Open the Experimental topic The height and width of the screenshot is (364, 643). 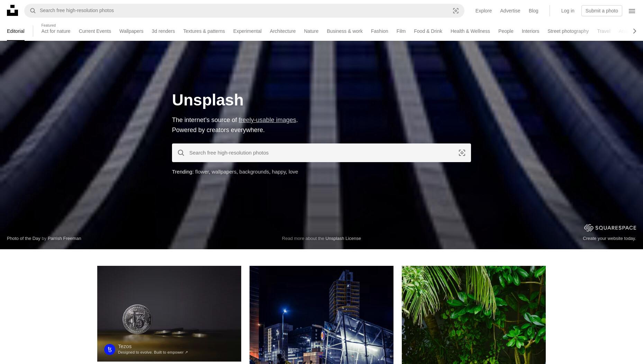(247, 31)
